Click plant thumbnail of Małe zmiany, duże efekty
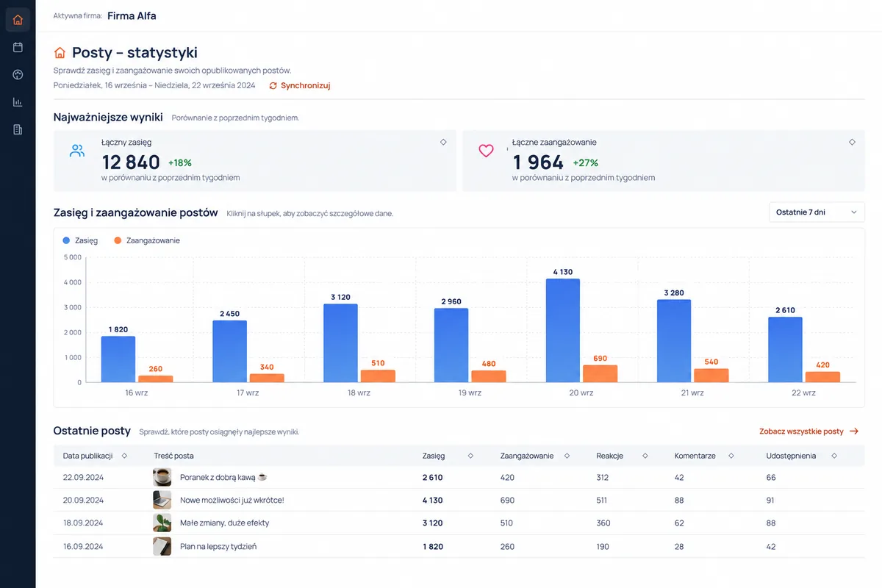 click(162, 523)
